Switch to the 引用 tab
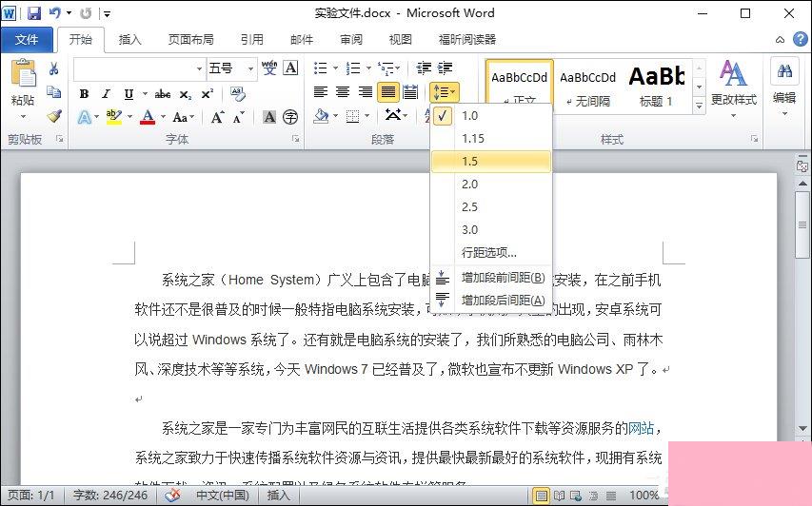Image resolution: width=812 pixels, height=506 pixels. [251, 39]
